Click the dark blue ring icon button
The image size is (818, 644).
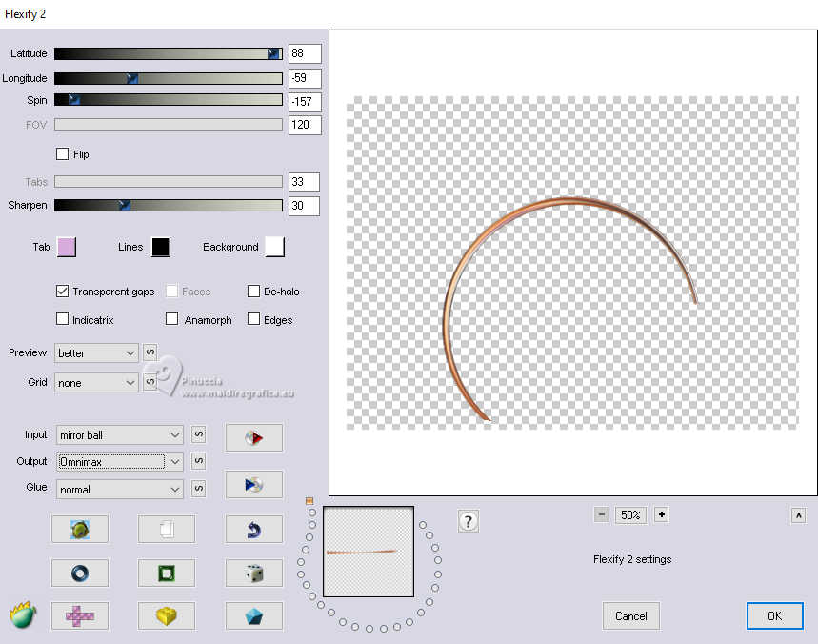(x=80, y=573)
